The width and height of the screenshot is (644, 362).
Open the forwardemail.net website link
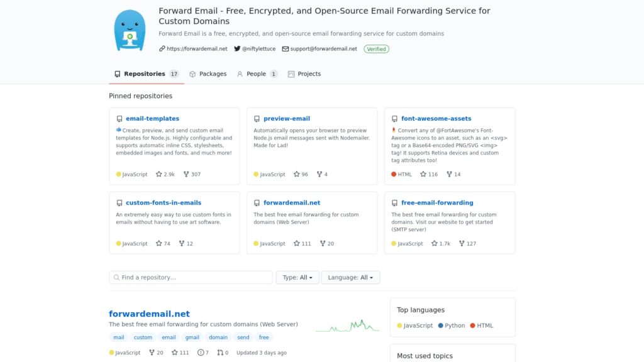pyautogui.click(x=197, y=48)
